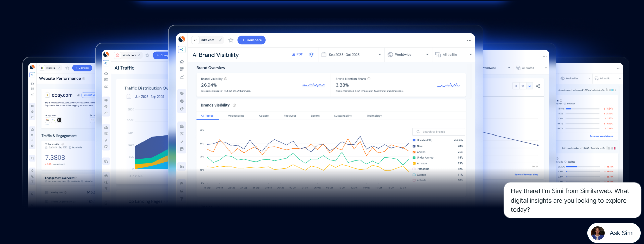Click the globe icon in the nike.com sidebar
This screenshot has height=244, width=644.
point(182,93)
